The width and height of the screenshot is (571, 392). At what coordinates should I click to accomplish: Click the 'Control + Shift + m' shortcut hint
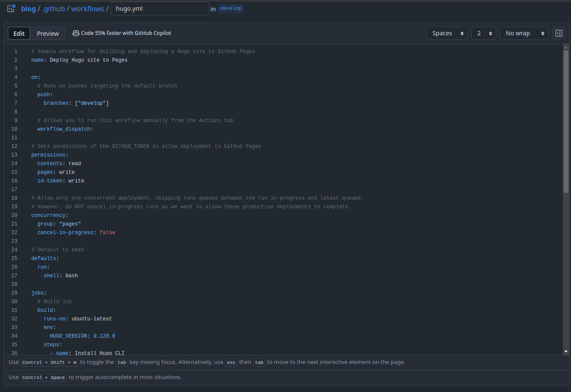point(49,363)
